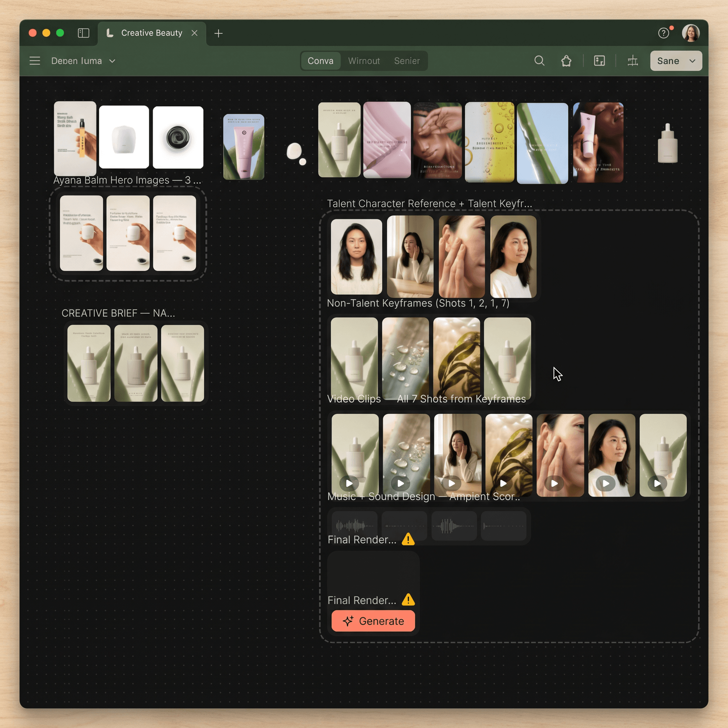Switch to the Wirnout tab
Image resolution: width=728 pixels, height=728 pixels.
click(364, 61)
